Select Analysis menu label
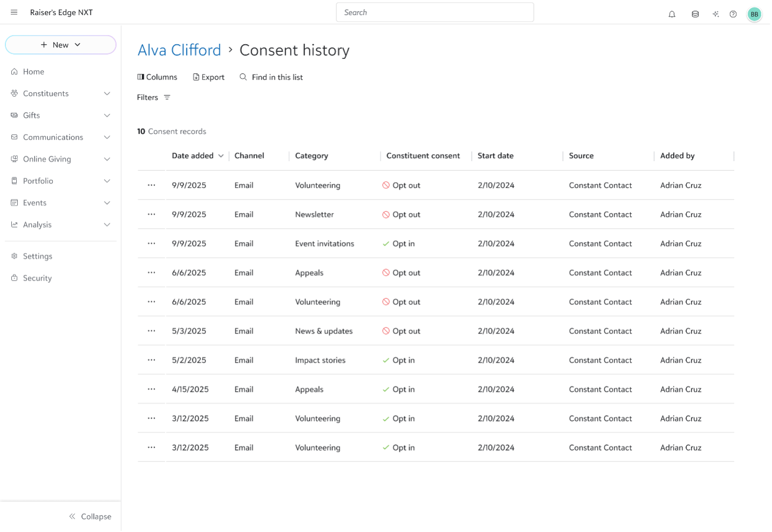The height and width of the screenshot is (532, 772). tap(37, 224)
